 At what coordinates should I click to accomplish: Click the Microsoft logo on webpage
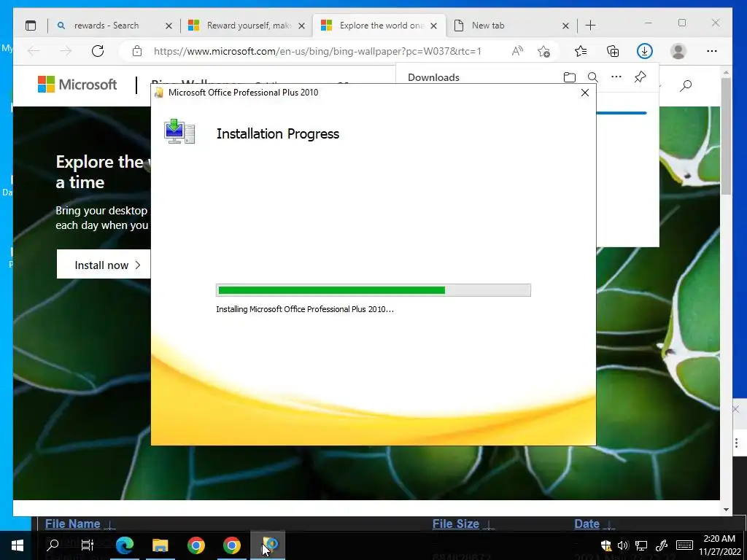(x=77, y=85)
